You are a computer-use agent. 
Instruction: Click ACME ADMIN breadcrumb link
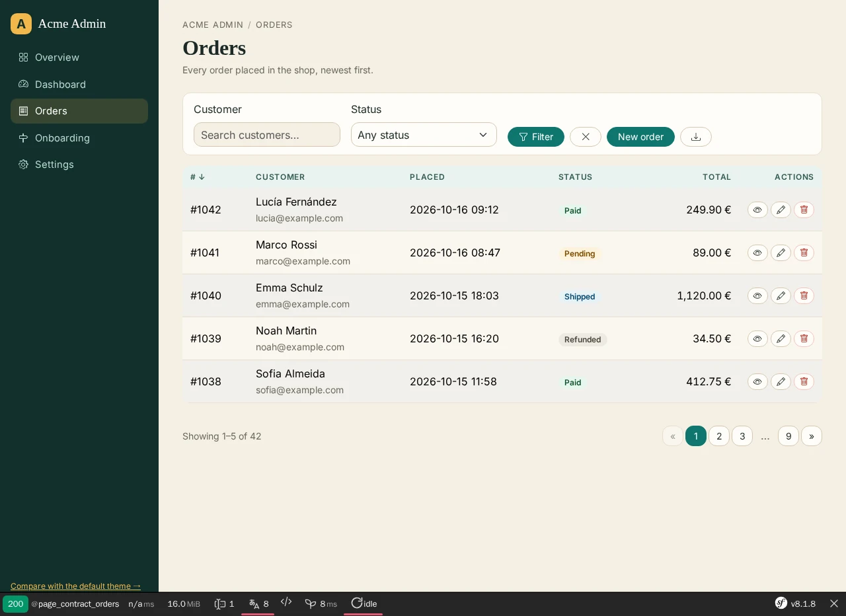[213, 25]
